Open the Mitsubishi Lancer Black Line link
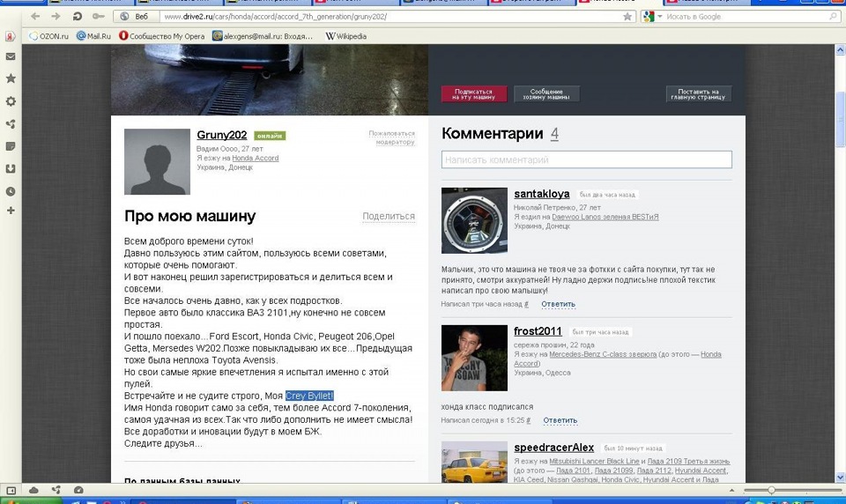The image size is (846, 504). click(x=594, y=462)
